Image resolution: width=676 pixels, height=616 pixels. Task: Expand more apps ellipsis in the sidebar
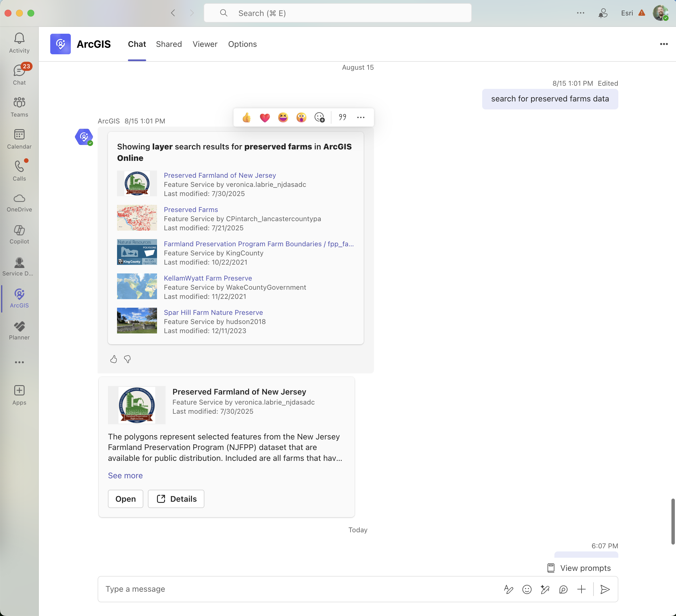[19, 362]
